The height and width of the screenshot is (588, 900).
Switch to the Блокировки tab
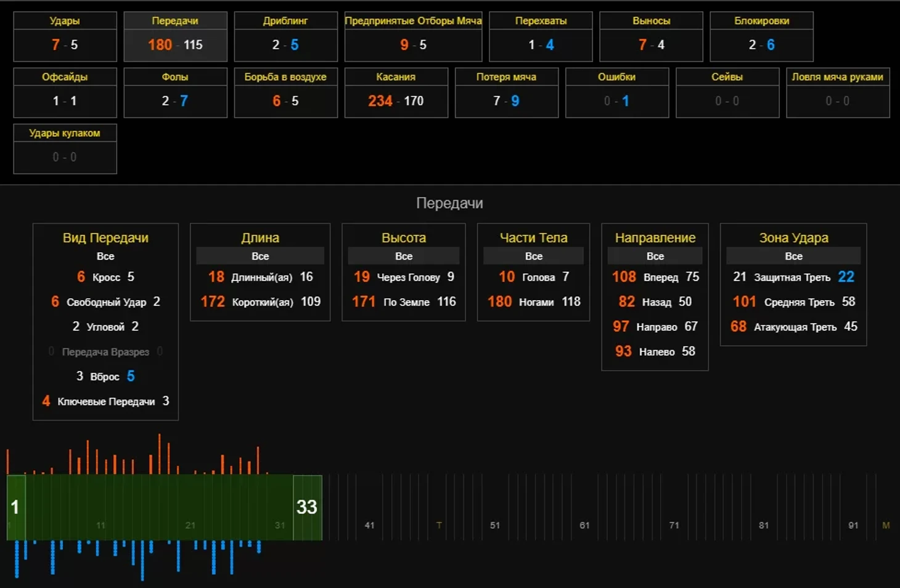click(761, 36)
